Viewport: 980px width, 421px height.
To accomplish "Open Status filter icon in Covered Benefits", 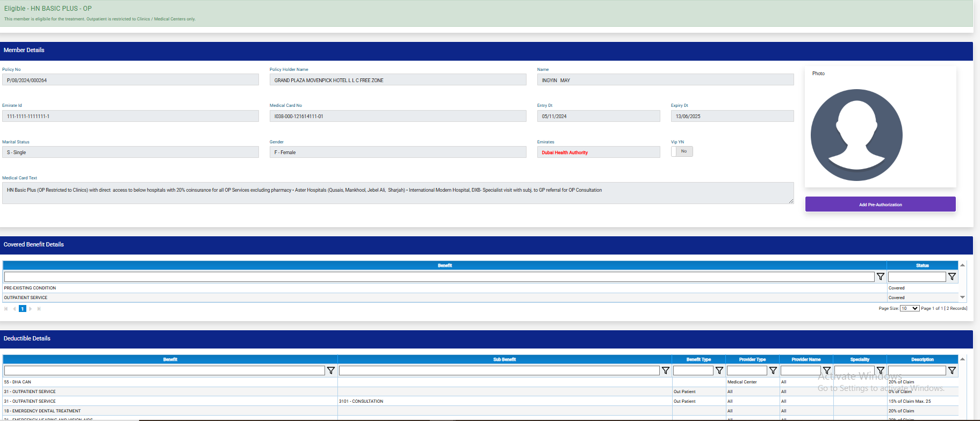I will click(952, 277).
